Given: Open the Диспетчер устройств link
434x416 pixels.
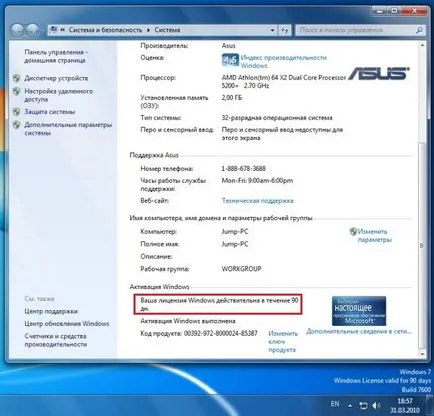Looking at the screenshot, I should click(x=56, y=78).
